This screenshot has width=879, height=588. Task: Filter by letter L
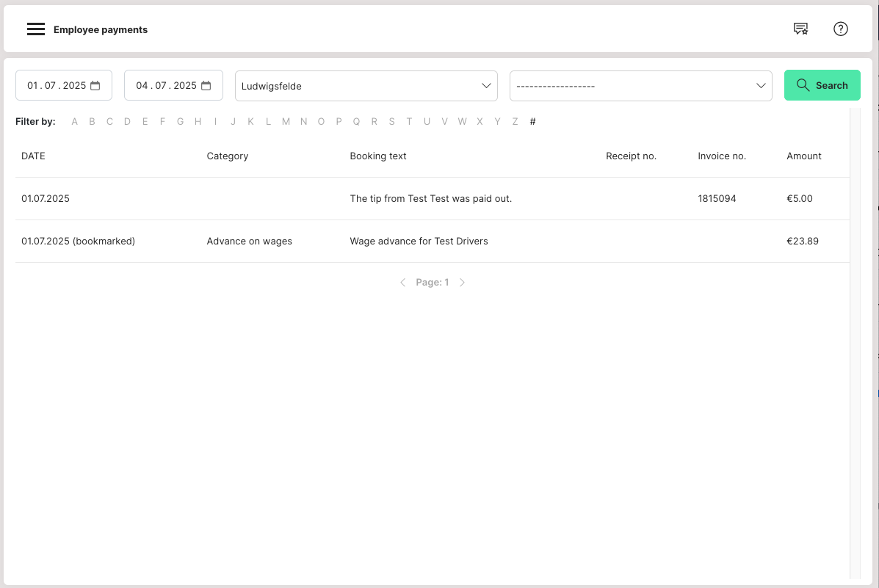click(268, 121)
